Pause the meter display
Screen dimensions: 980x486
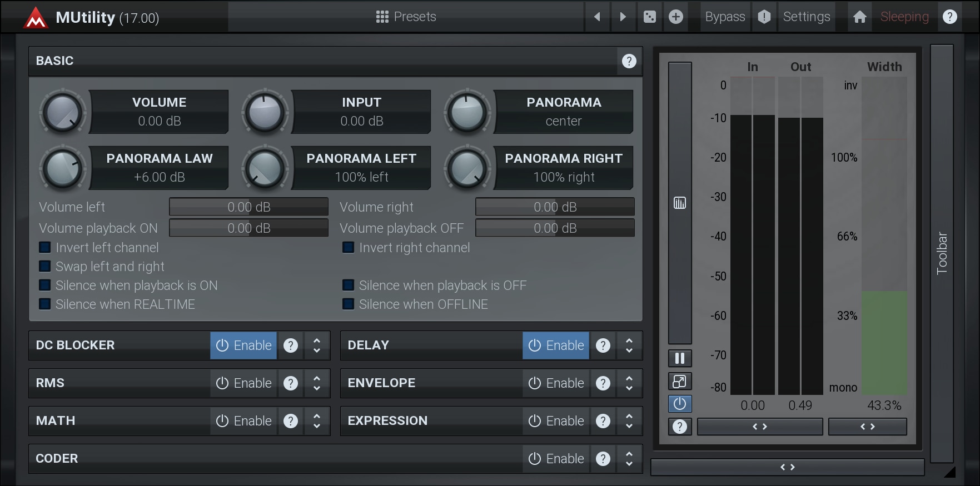pos(679,358)
